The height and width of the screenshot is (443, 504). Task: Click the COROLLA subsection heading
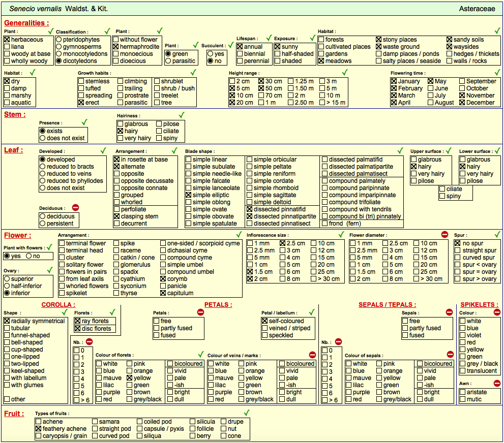pyautogui.click(x=58, y=305)
